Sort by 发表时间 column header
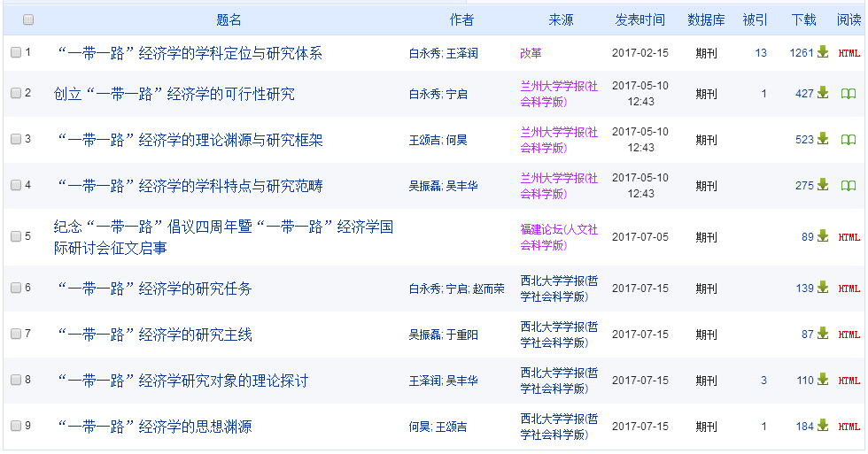868x454 pixels. pos(639,19)
